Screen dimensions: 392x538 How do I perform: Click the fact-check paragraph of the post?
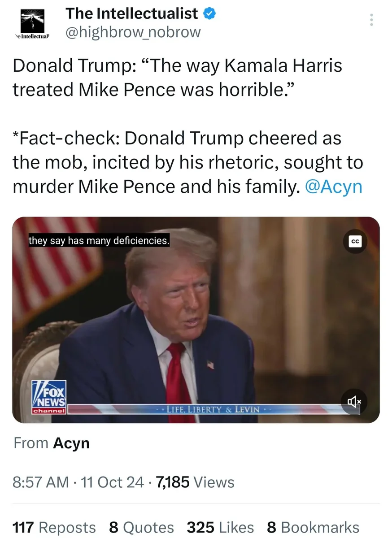187,162
